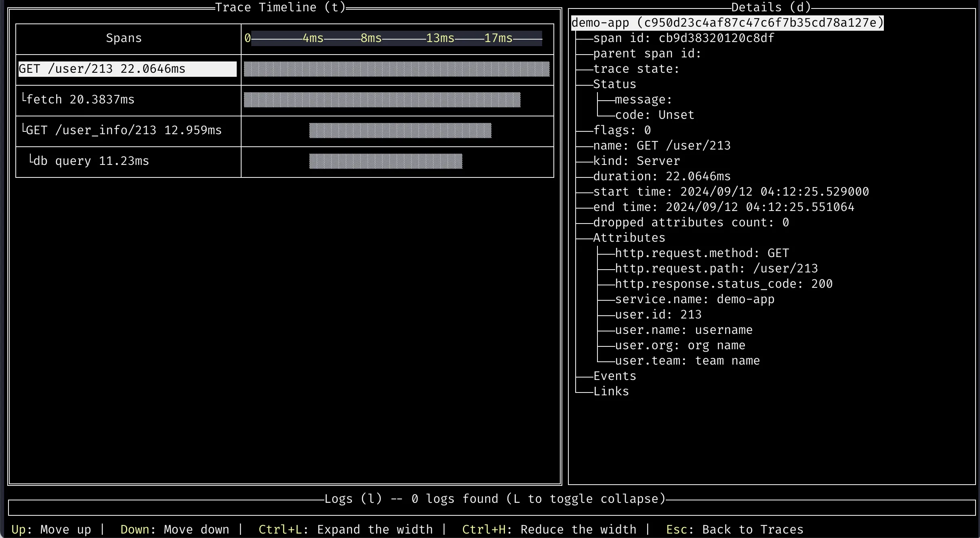Select the GET /user/213 span
This screenshot has height=538, width=980.
point(126,68)
